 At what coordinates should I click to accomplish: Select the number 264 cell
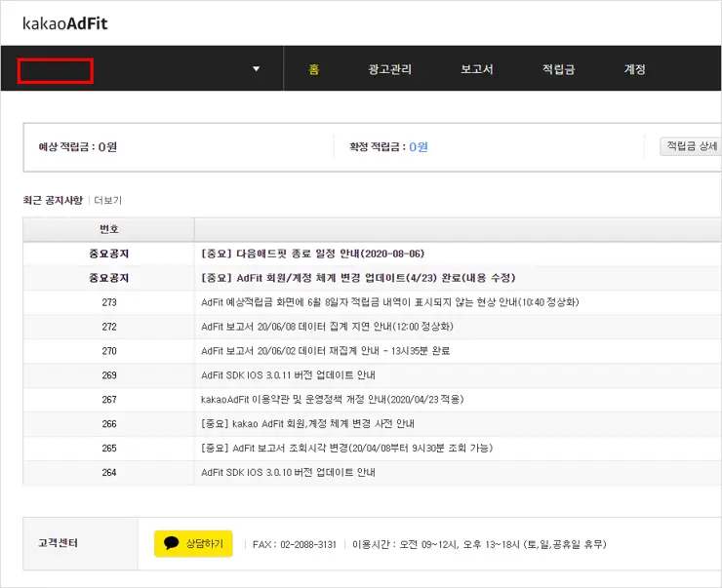pos(109,473)
